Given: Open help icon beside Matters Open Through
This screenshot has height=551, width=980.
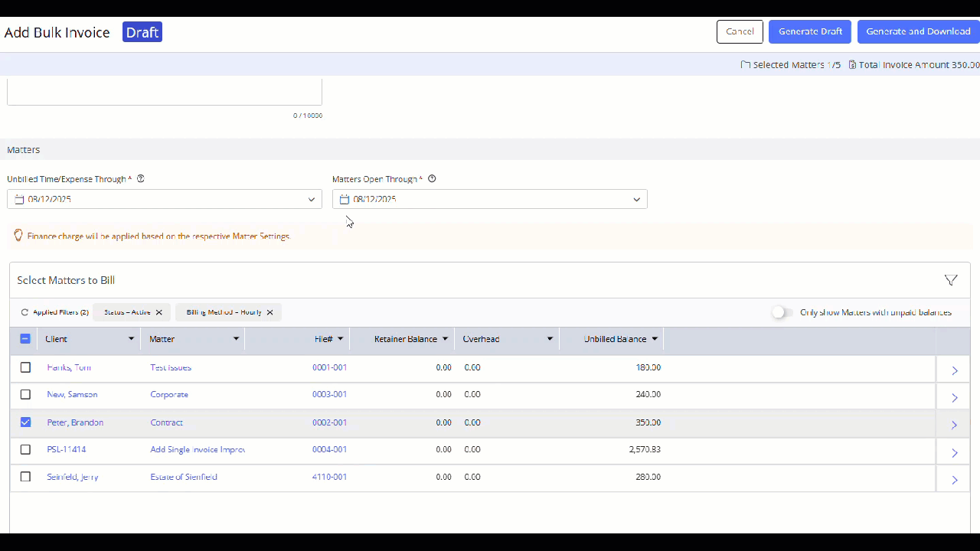Looking at the screenshot, I should pyautogui.click(x=432, y=178).
